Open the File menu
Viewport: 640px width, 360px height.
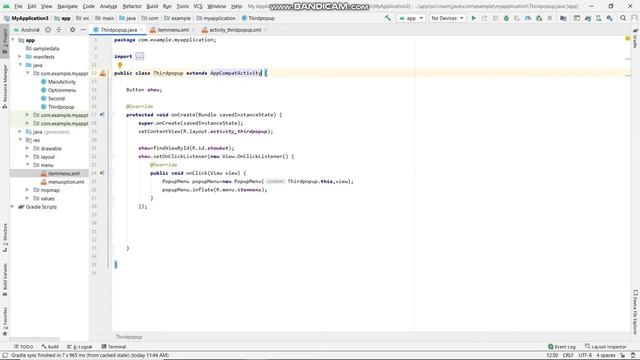(18, 7)
